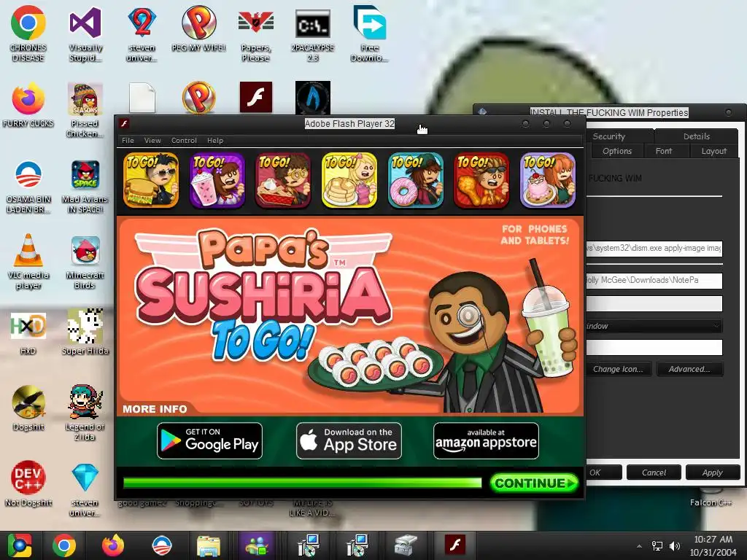Viewport: 747px width, 560px height.
Task: Launch VLC media player from desktop
Action: point(28,262)
